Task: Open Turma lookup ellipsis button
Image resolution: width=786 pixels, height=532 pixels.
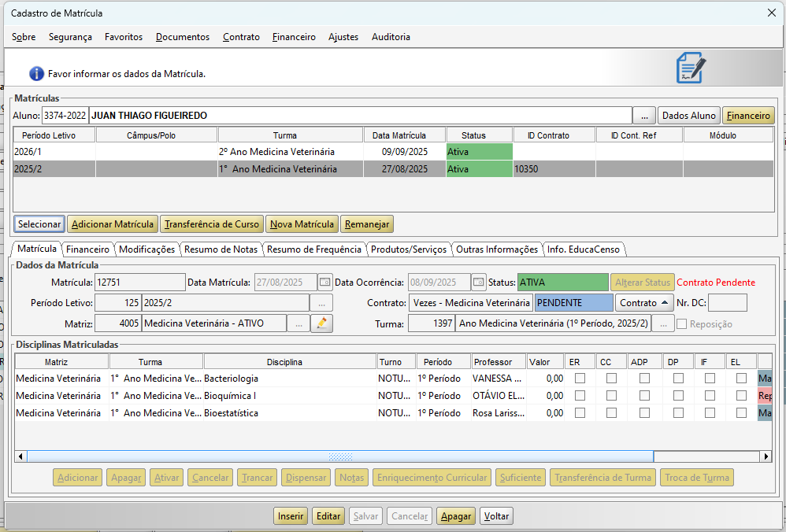Action: pos(663,323)
